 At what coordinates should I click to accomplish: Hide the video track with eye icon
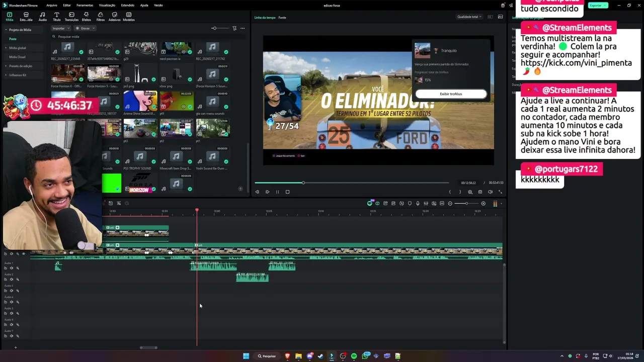pos(23,253)
